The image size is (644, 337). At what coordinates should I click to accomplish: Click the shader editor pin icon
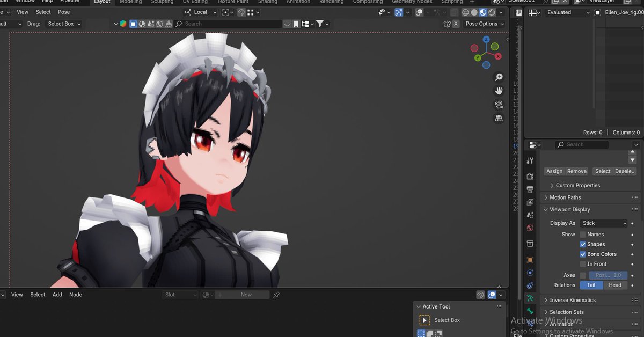(x=276, y=295)
